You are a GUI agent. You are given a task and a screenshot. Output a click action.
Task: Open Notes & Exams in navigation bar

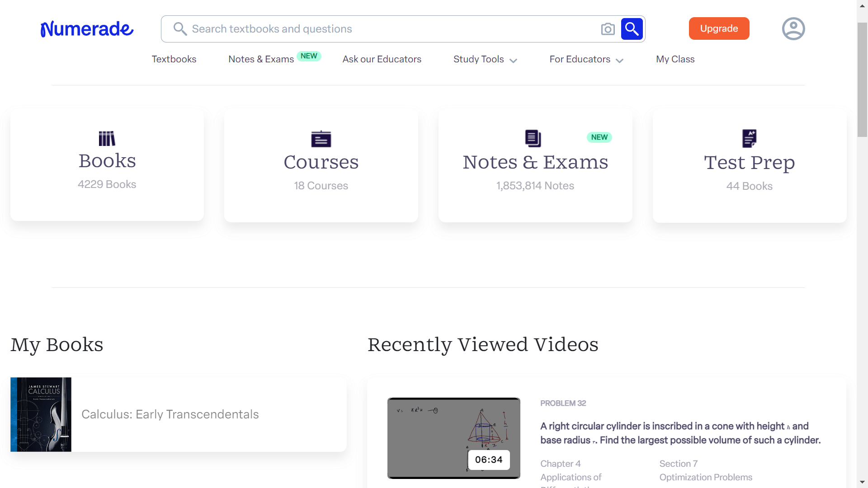coord(261,59)
